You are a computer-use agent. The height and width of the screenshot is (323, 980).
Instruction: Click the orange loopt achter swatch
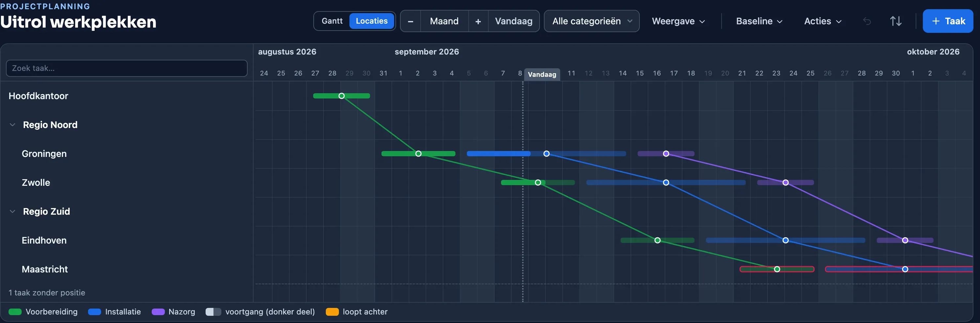(332, 312)
